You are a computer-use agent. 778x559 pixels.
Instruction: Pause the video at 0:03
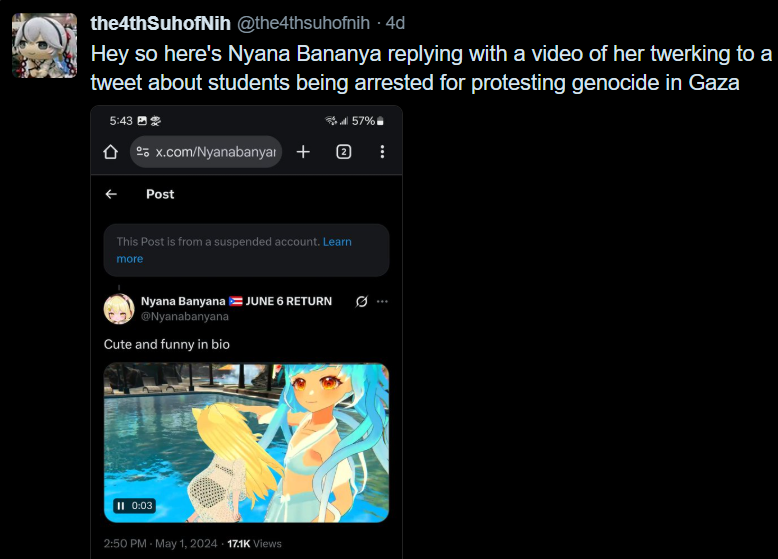(x=121, y=505)
